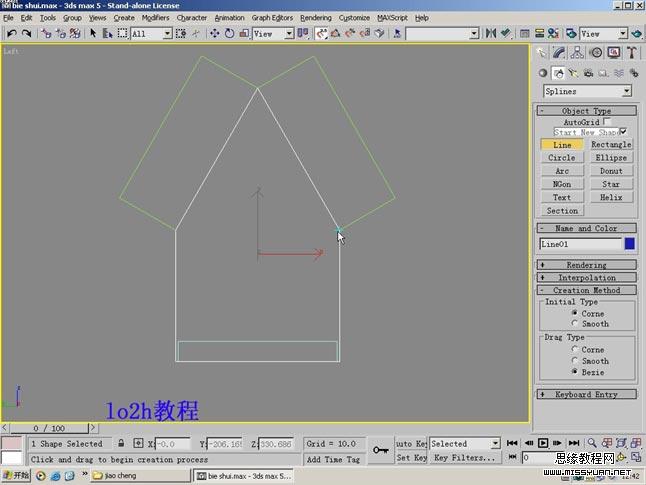
Task: Toggle the Auto Key button
Action: tap(411, 443)
